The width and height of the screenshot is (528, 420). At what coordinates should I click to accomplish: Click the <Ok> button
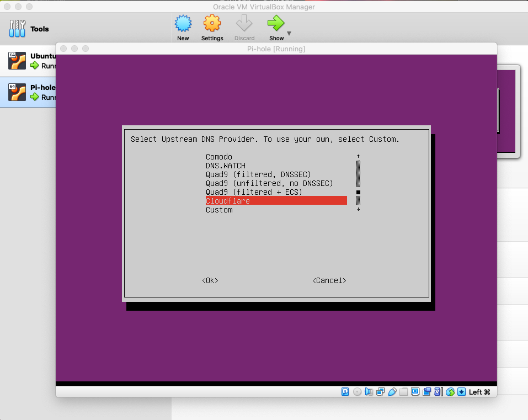210,280
